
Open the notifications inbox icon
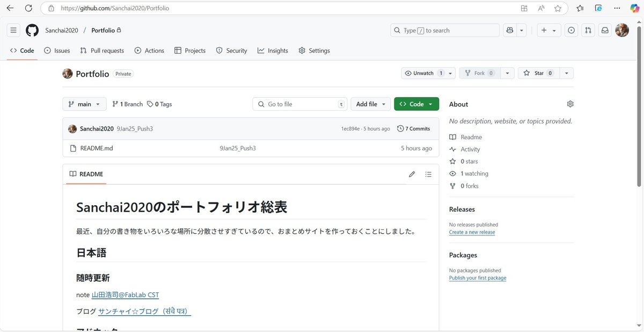[605, 30]
